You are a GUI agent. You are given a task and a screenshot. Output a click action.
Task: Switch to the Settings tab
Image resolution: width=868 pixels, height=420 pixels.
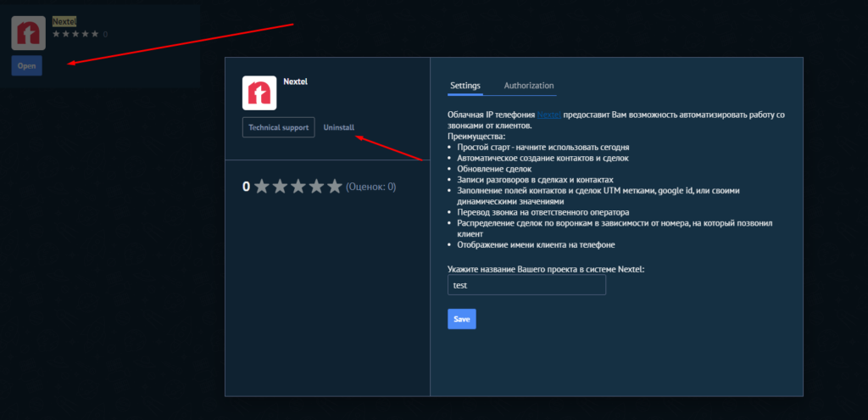[465, 86]
